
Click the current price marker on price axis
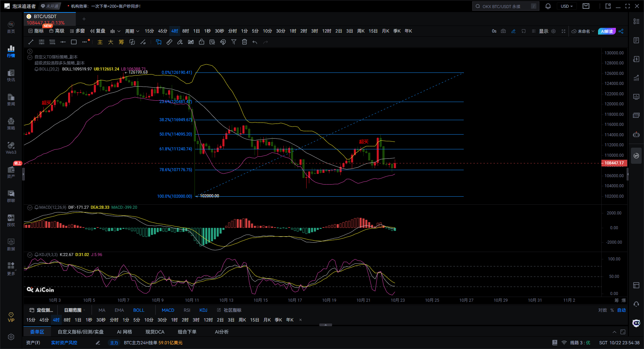pyautogui.click(x=614, y=163)
